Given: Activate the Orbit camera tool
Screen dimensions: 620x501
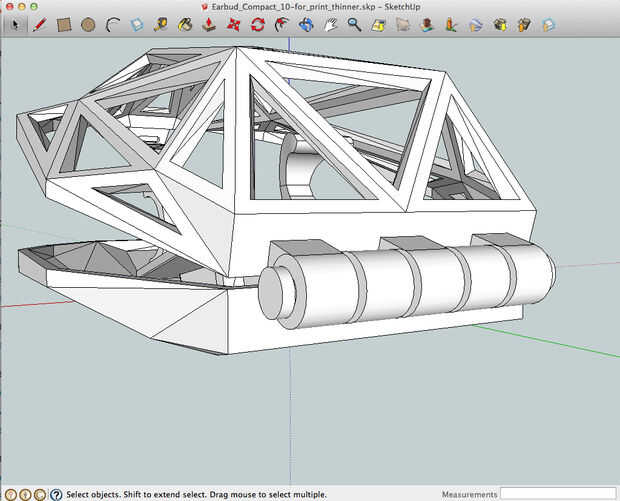Looking at the screenshot, I should click(307, 24).
